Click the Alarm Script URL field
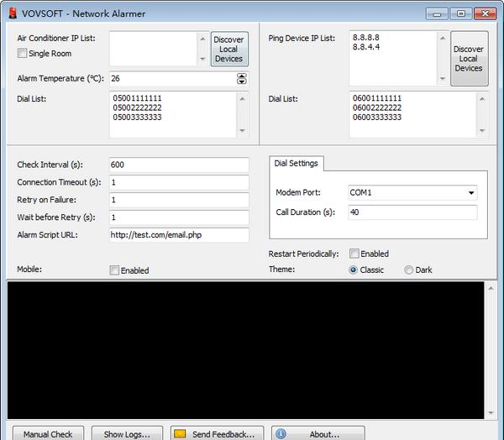504x440 pixels. [x=179, y=235]
